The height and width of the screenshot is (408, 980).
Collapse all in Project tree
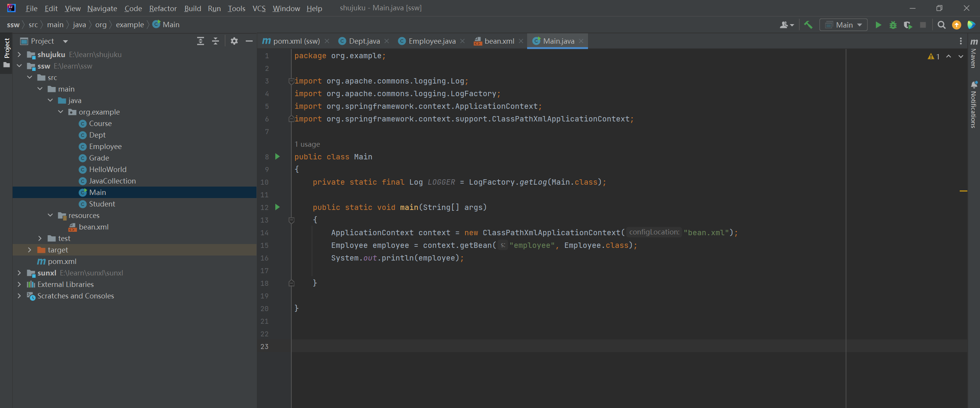pos(216,41)
